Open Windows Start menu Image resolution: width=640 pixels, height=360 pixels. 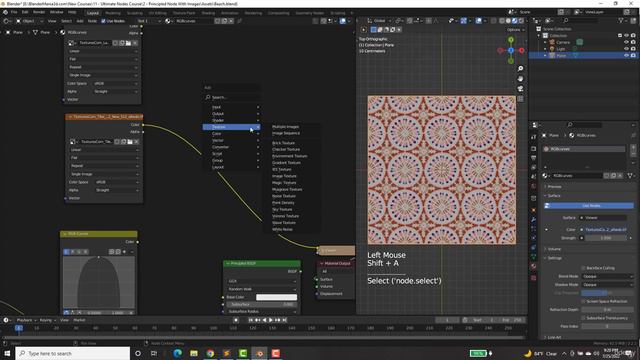pos(7,353)
